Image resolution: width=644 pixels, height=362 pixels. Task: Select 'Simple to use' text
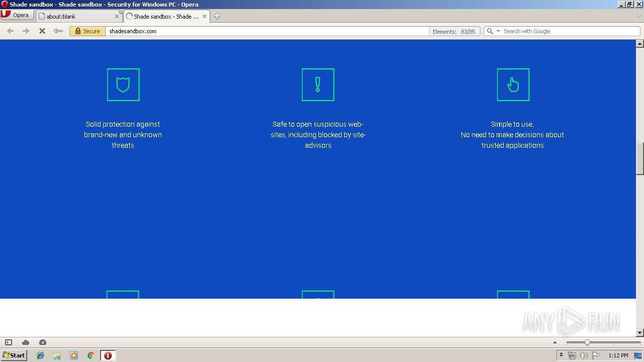(512, 124)
